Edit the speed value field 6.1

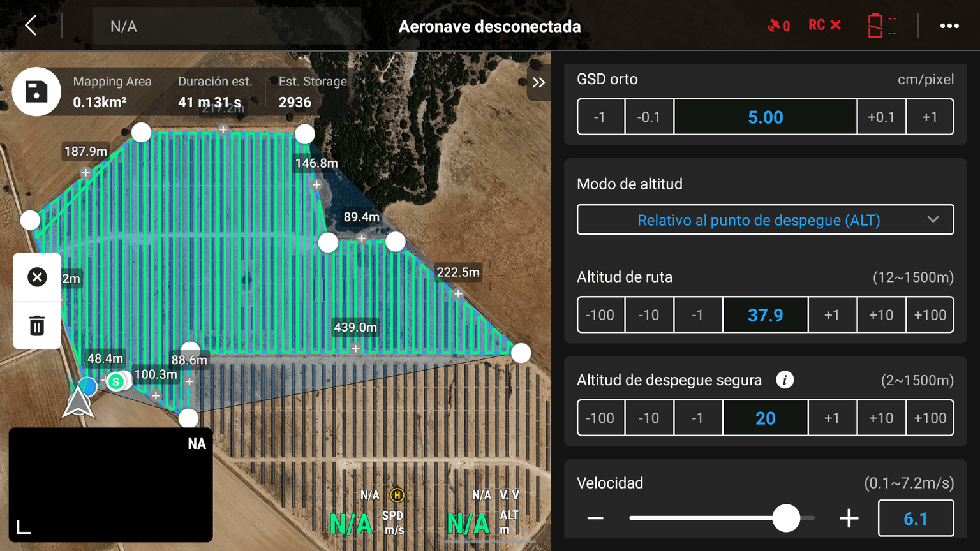tap(916, 518)
